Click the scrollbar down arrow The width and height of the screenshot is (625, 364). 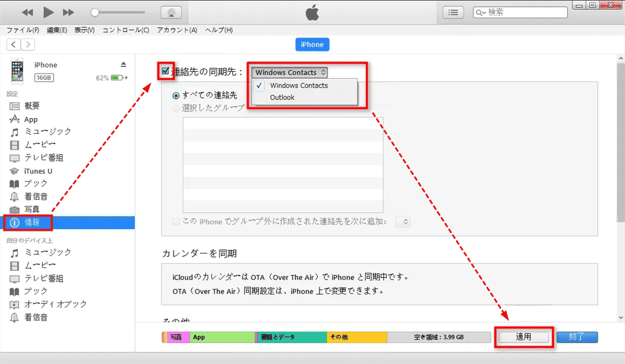tap(620, 318)
